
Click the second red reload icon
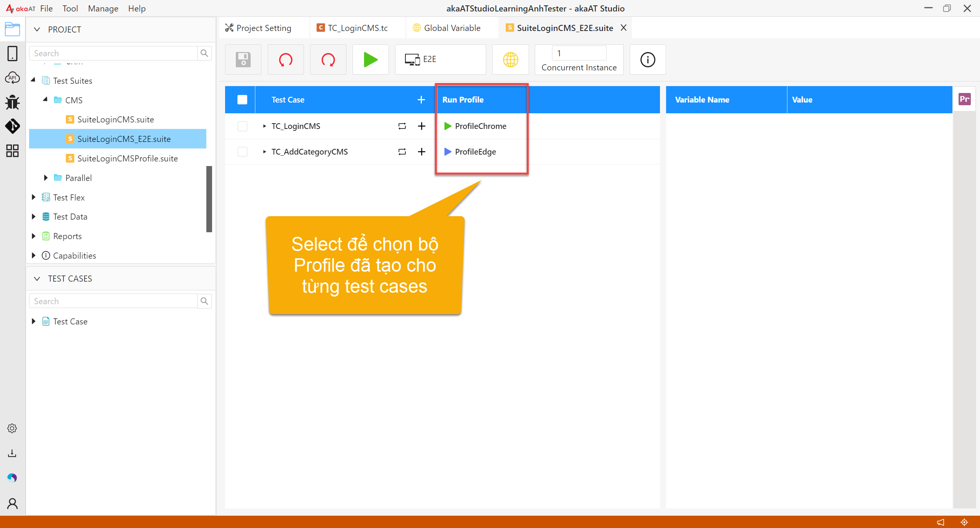pyautogui.click(x=328, y=60)
